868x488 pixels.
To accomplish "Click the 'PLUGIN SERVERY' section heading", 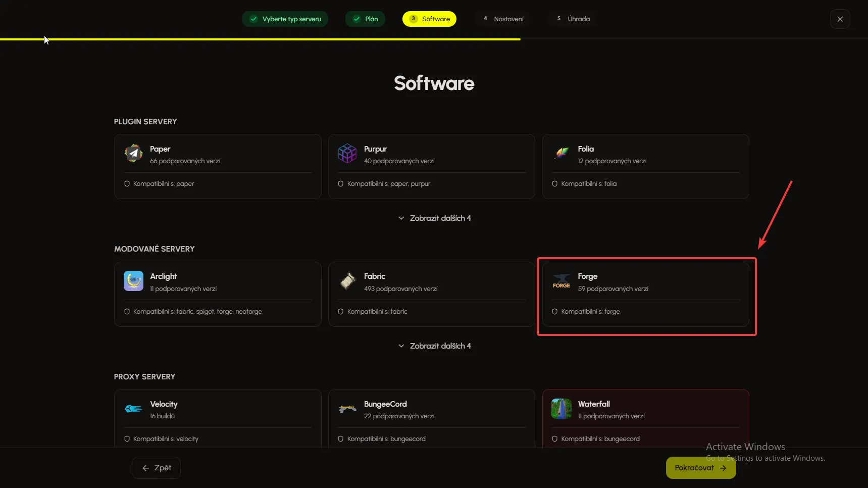I will point(145,122).
